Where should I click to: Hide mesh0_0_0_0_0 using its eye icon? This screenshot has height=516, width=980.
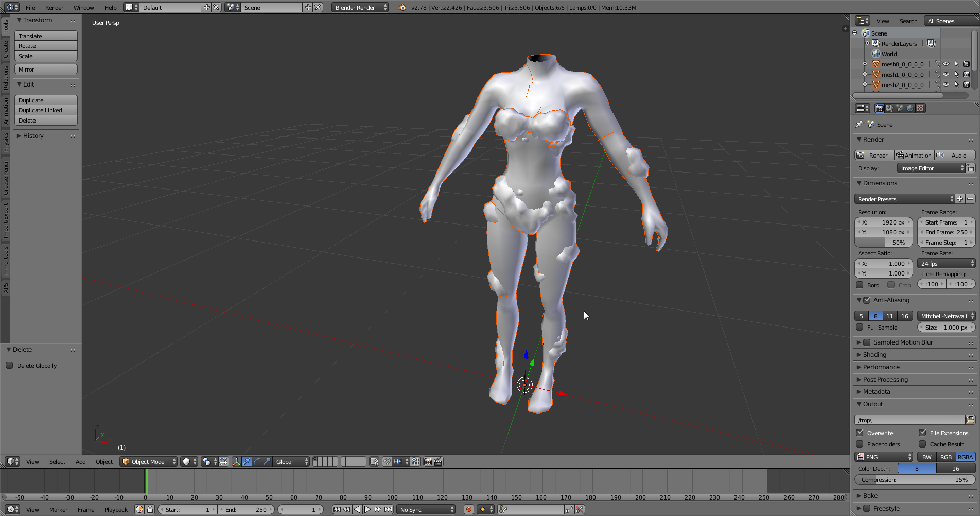tap(946, 64)
